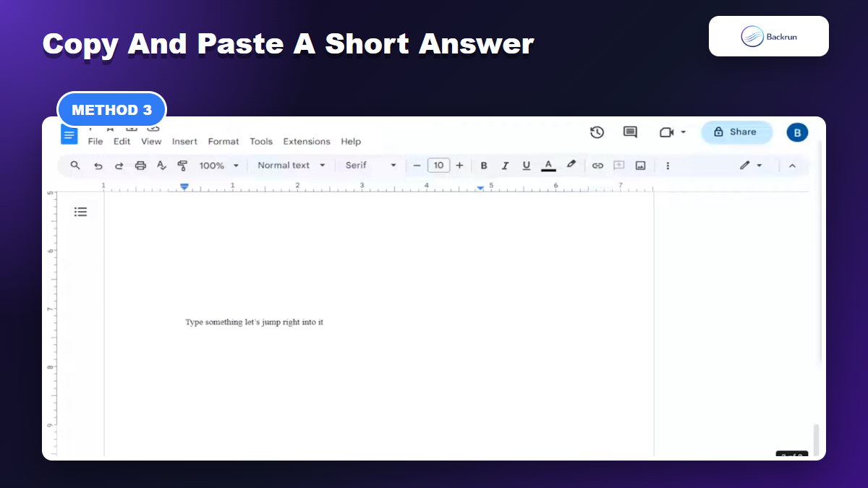This screenshot has height=488, width=868.
Task: Decrease font size with minus button
Action: click(417, 166)
